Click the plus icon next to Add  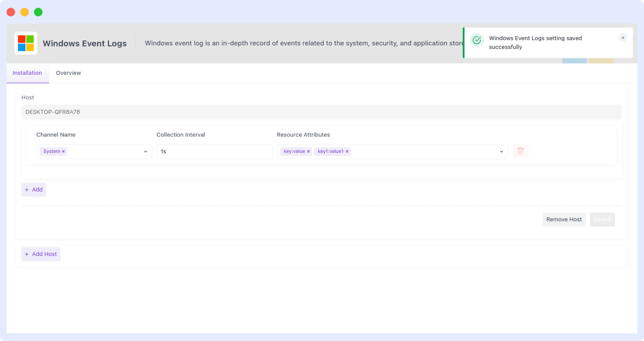[x=27, y=189]
